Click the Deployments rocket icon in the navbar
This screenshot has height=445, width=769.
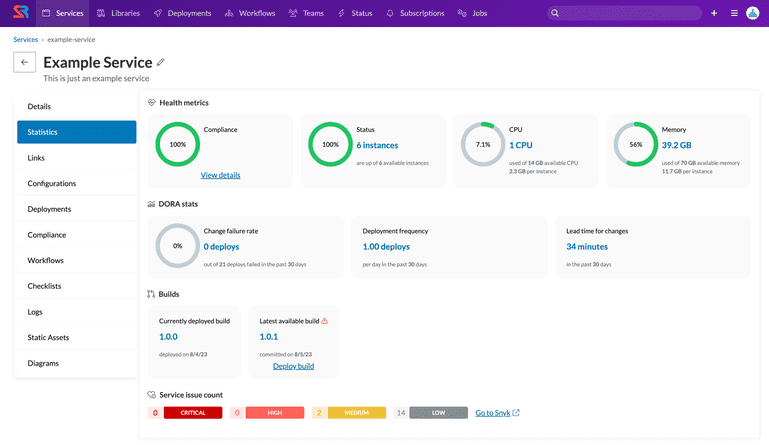tap(157, 13)
